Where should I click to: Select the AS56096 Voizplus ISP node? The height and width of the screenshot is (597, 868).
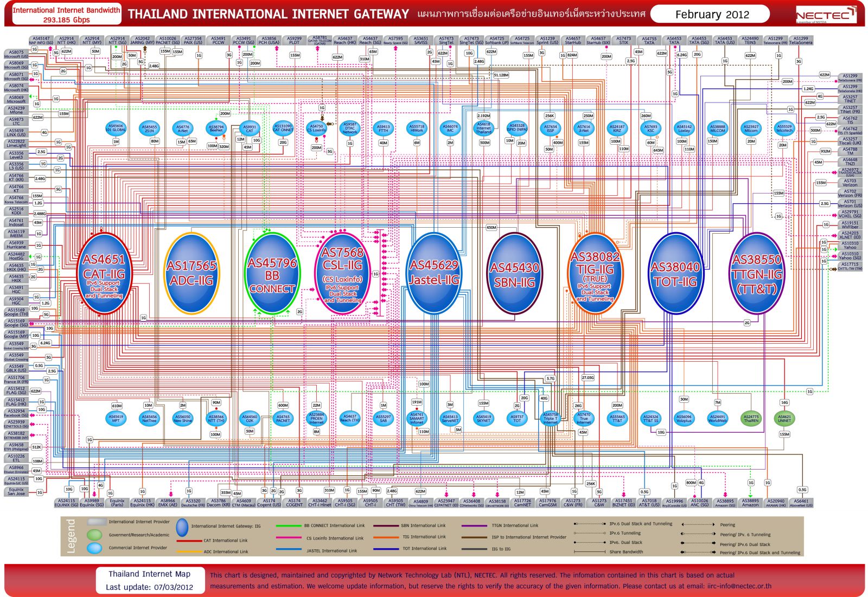coord(684,419)
